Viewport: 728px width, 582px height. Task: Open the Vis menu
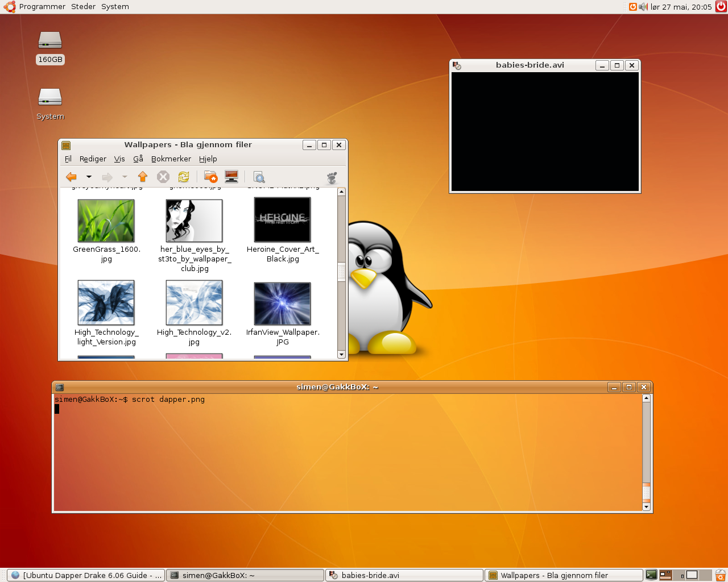point(119,159)
